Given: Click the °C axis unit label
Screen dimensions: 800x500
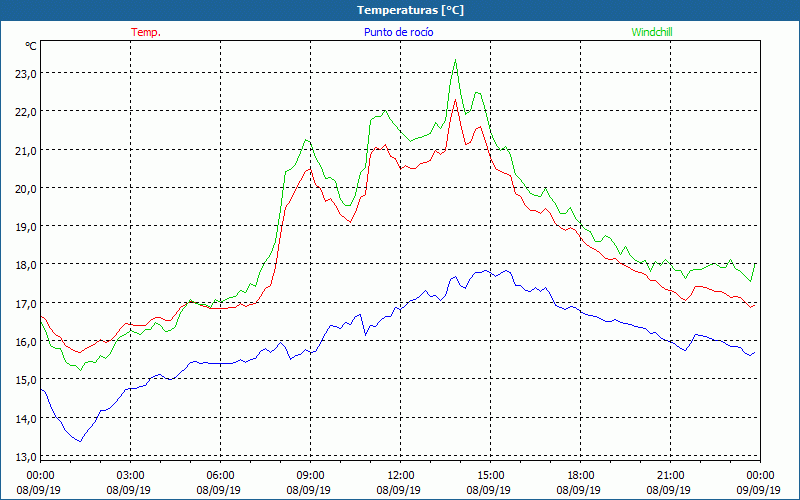Looking at the screenshot, I should coord(31,46).
